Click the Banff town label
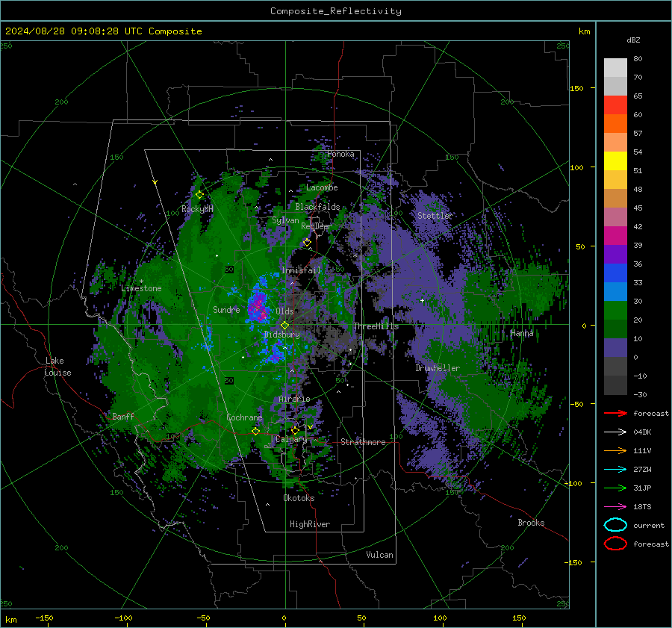This screenshot has width=672, height=628. pyautogui.click(x=123, y=416)
